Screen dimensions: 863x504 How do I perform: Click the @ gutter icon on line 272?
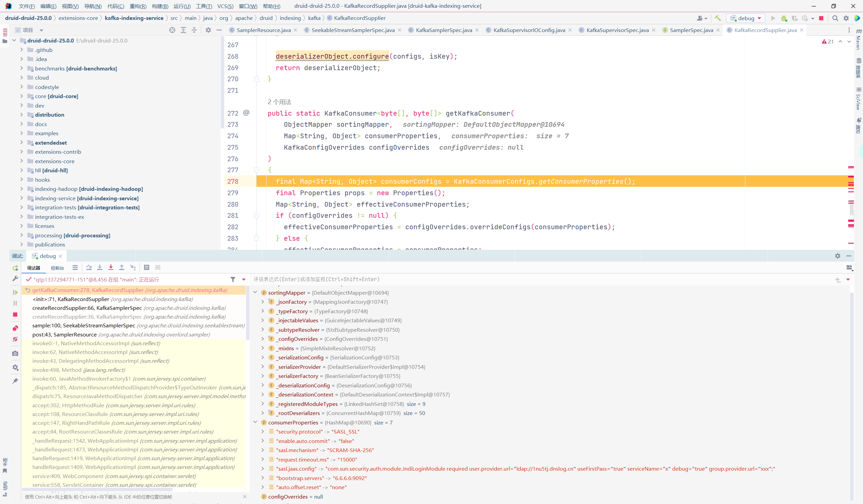[x=246, y=113]
